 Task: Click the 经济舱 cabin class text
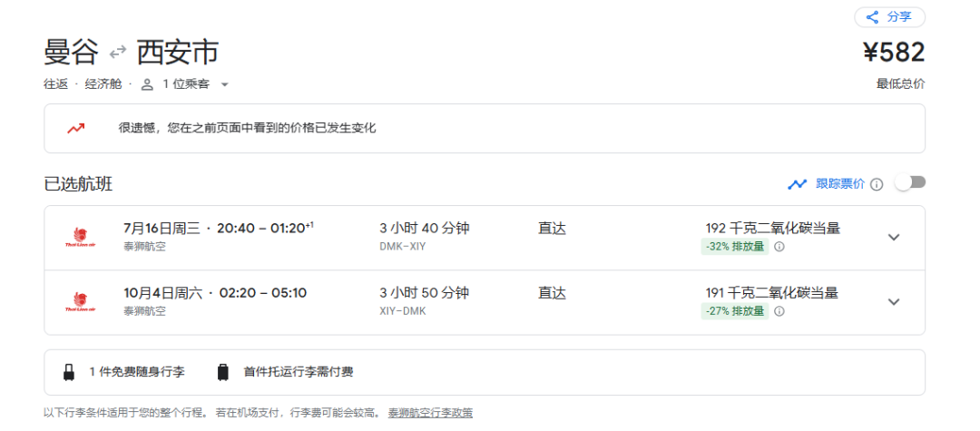point(103,84)
